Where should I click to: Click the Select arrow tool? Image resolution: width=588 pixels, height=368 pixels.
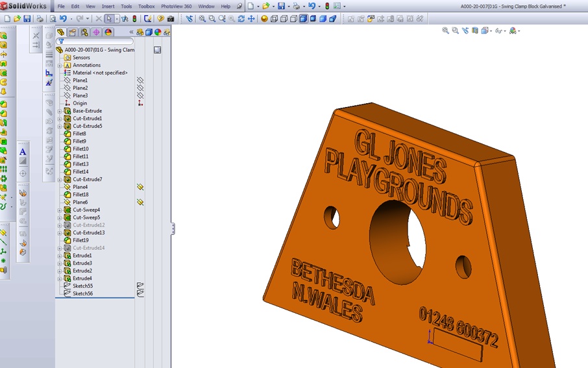(110, 18)
